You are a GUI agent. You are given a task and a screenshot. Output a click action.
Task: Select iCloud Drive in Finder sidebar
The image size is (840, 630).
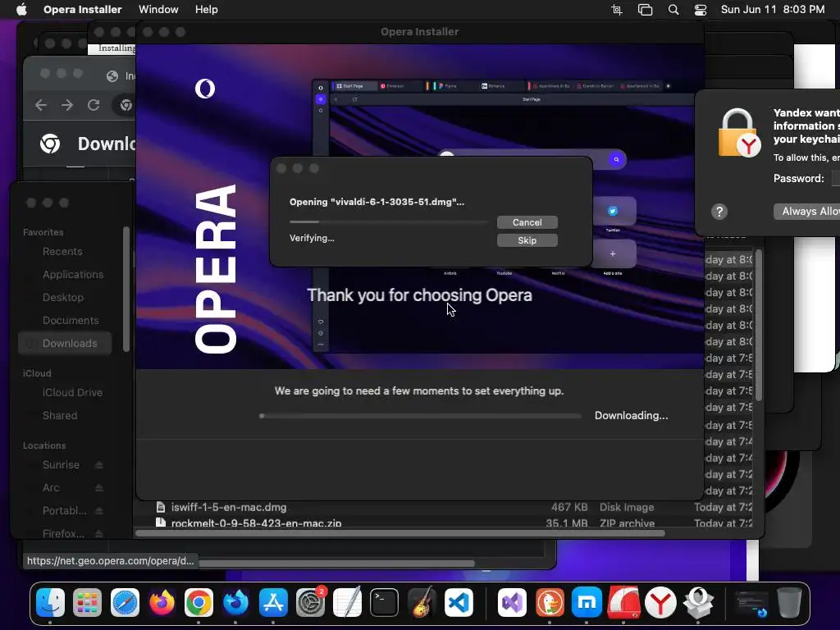(72, 393)
